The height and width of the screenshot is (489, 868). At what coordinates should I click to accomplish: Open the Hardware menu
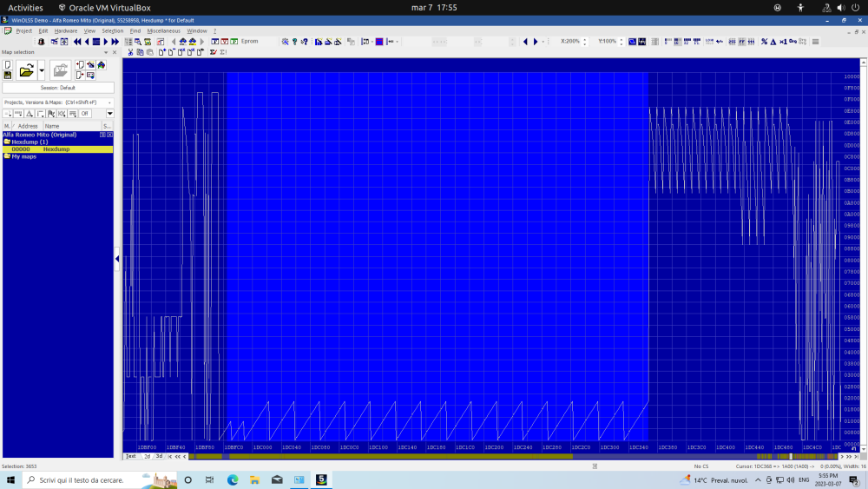point(65,31)
